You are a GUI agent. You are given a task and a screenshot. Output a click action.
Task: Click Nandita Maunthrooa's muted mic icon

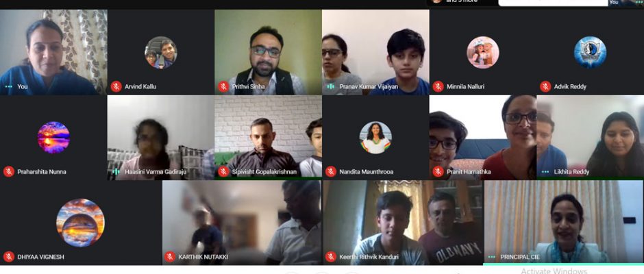pos(331,172)
